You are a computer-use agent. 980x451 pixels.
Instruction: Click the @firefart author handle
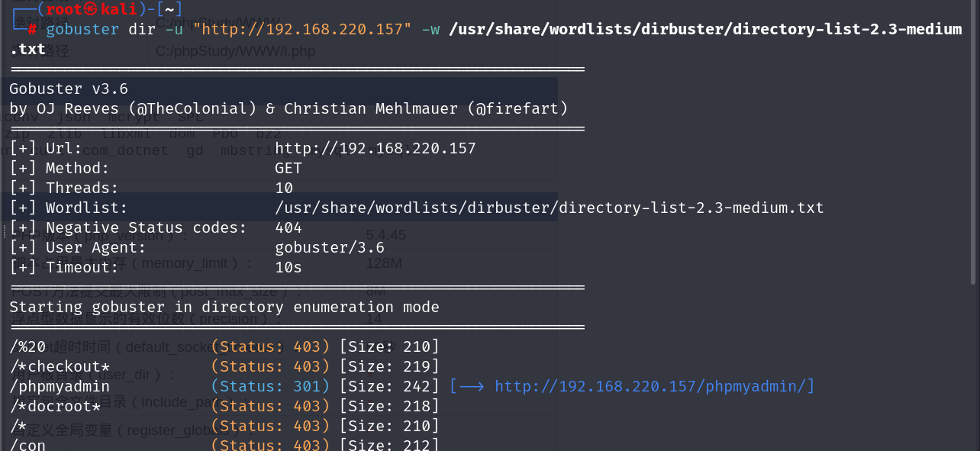(x=521, y=108)
